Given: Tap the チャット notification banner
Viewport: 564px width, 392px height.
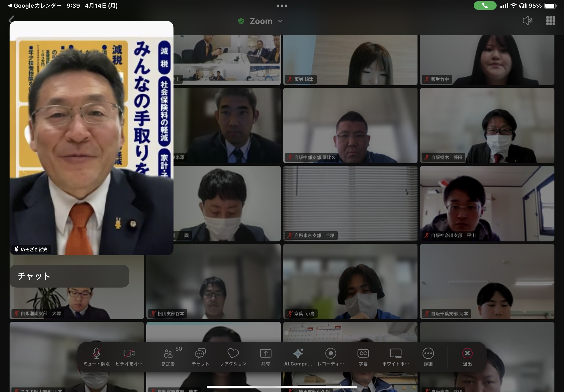Looking at the screenshot, I should tap(69, 276).
